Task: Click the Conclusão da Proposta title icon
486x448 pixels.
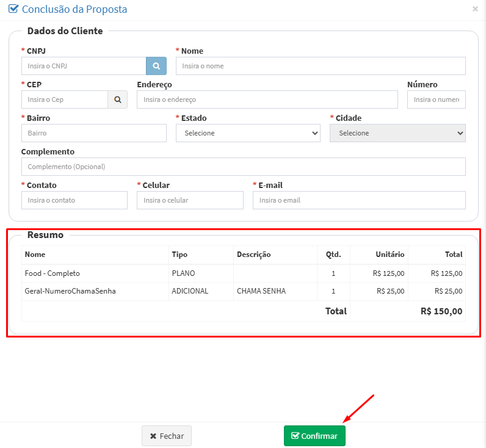Action: point(13,9)
